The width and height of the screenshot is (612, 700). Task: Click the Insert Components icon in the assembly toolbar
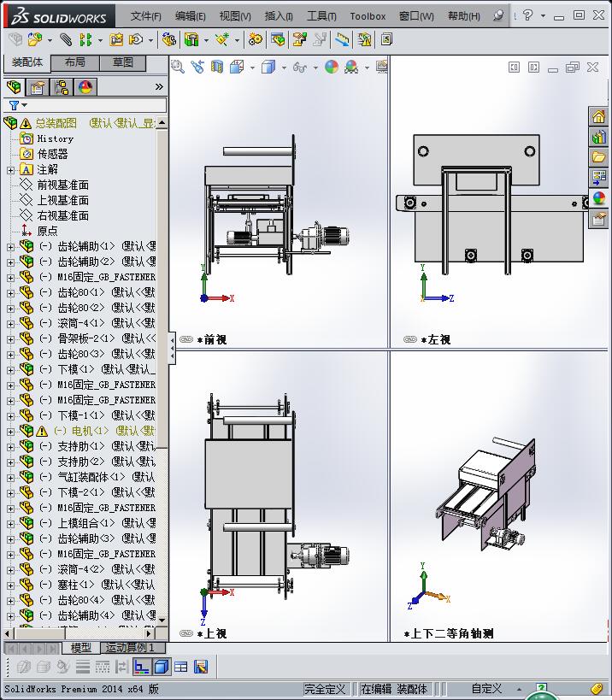35,39
